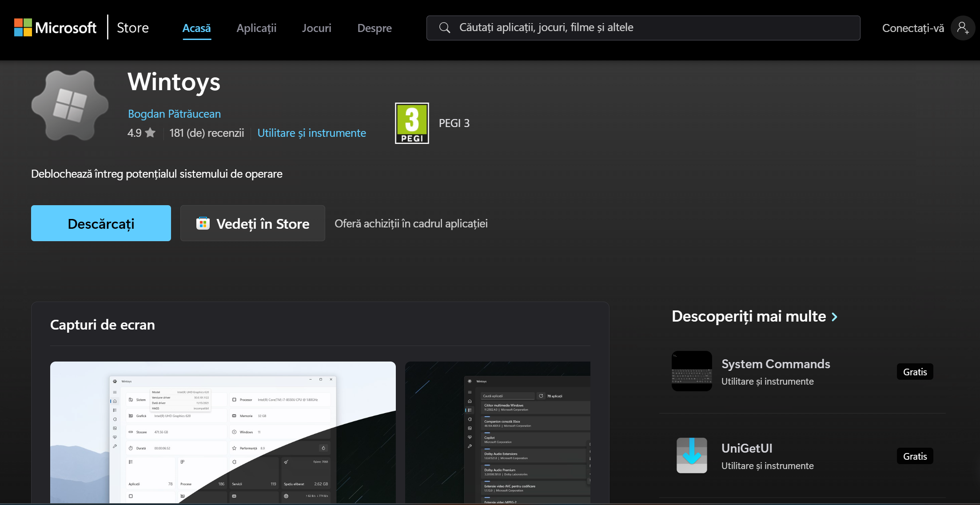Click Conectați-vă sign-in link

(x=913, y=28)
